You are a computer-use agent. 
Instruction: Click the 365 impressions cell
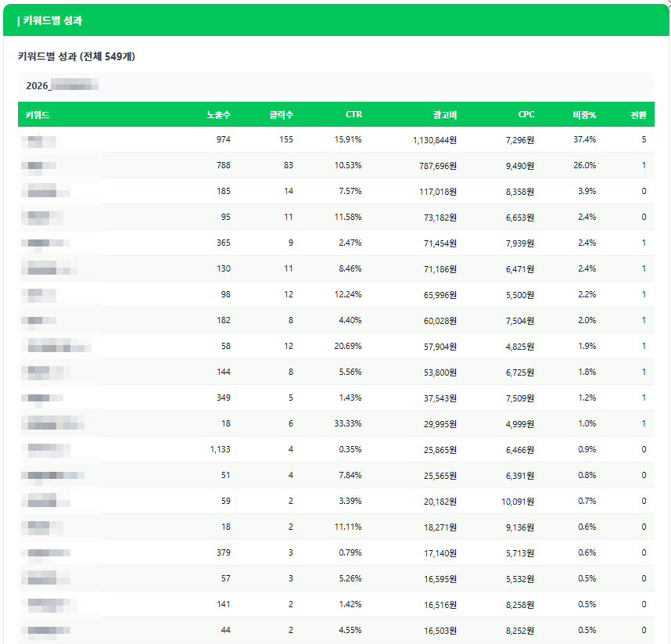[x=224, y=243]
